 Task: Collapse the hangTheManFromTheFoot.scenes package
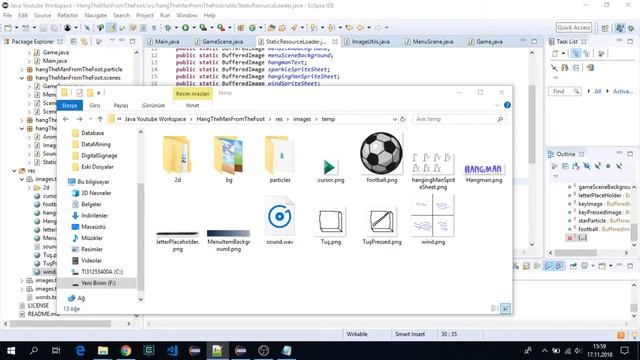pos(22,78)
